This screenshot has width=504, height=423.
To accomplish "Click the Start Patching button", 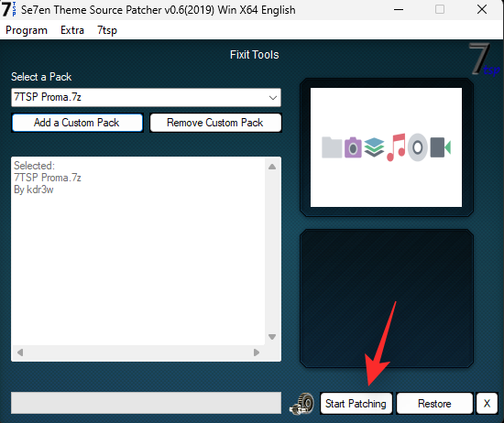I will [356, 404].
